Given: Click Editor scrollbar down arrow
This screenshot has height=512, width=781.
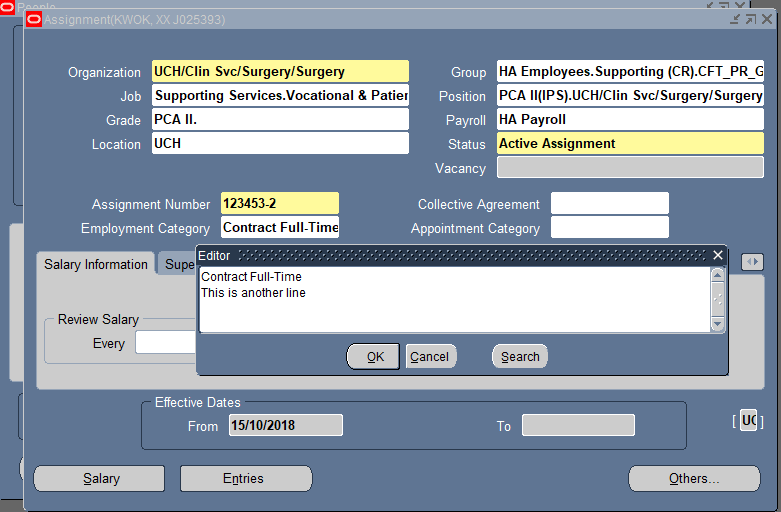Looking at the screenshot, I should click(717, 325).
